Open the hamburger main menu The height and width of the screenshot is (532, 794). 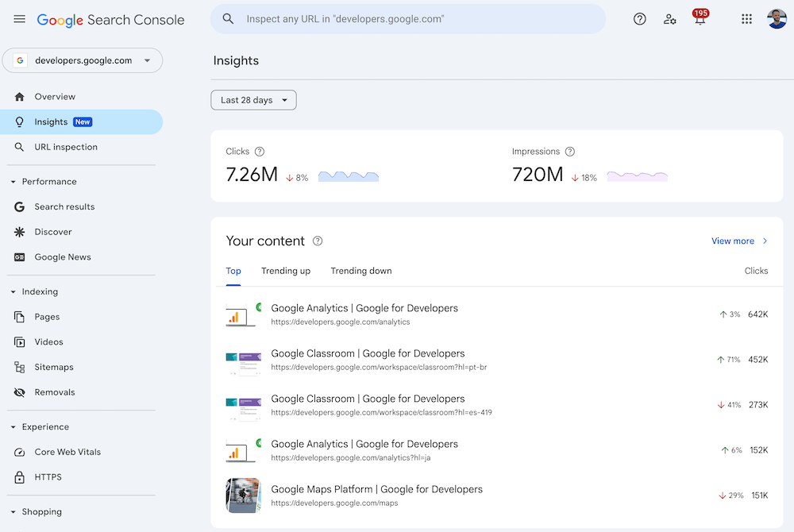[19, 19]
